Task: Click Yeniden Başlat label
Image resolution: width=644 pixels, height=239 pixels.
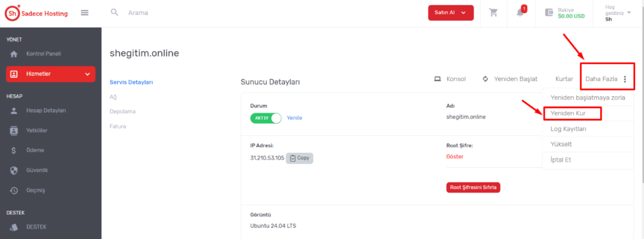Action: click(516, 79)
